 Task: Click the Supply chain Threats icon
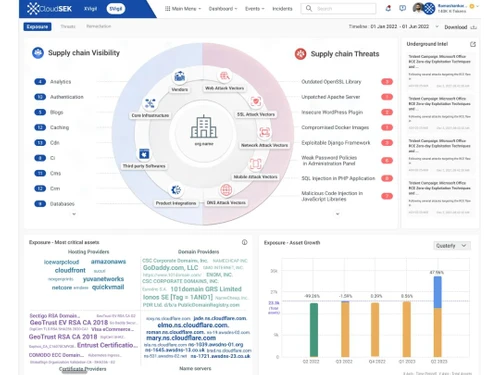[x=300, y=54]
